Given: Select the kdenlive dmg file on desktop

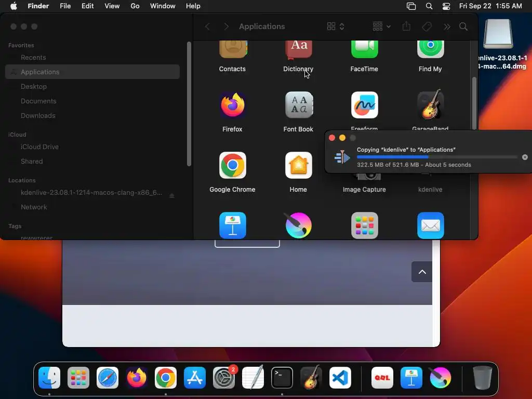Looking at the screenshot, I should coord(498,34).
